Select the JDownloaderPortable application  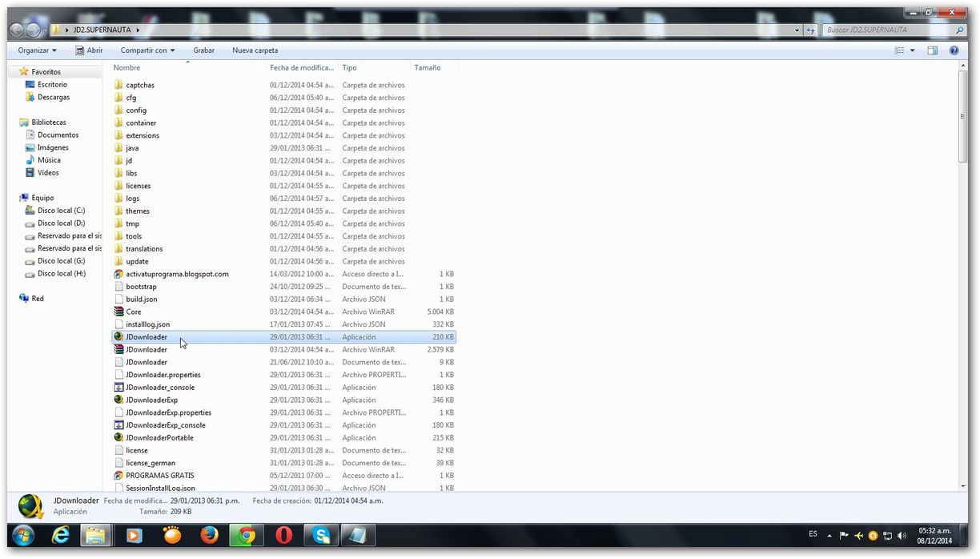pos(284,438)
